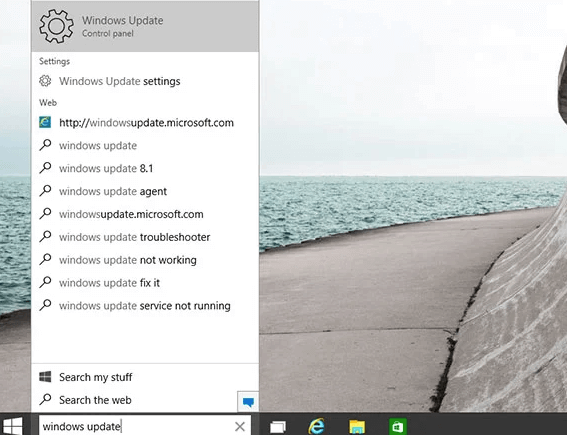Screen dimensions: 567x435
Task: Select 'windows update troubleshooter' suggestion
Action: coord(145,237)
